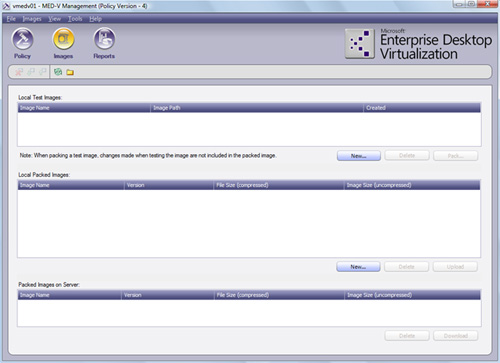This screenshot has height=363, width=500.
Task: Select the Images module icon
Action: 63,39
